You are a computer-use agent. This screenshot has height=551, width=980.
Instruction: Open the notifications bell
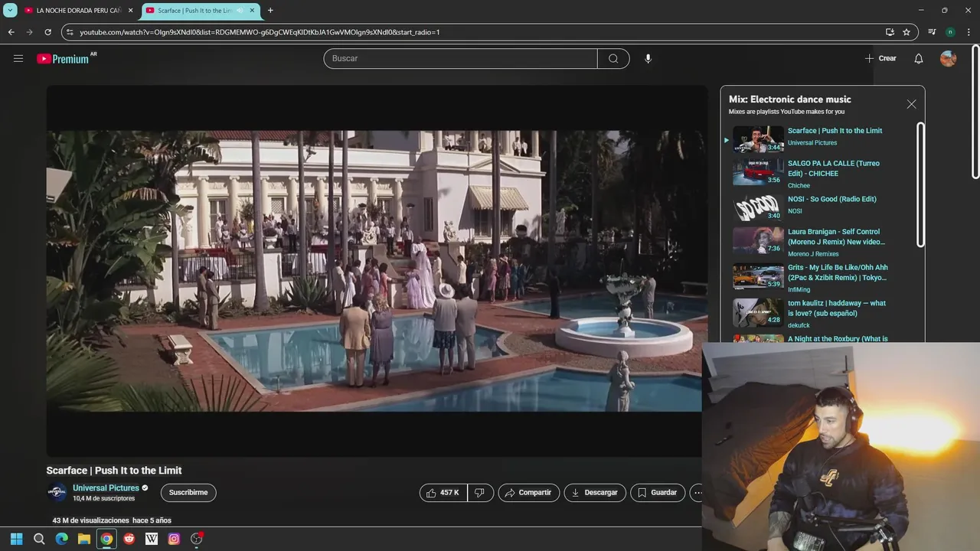[x=919, y=58]
